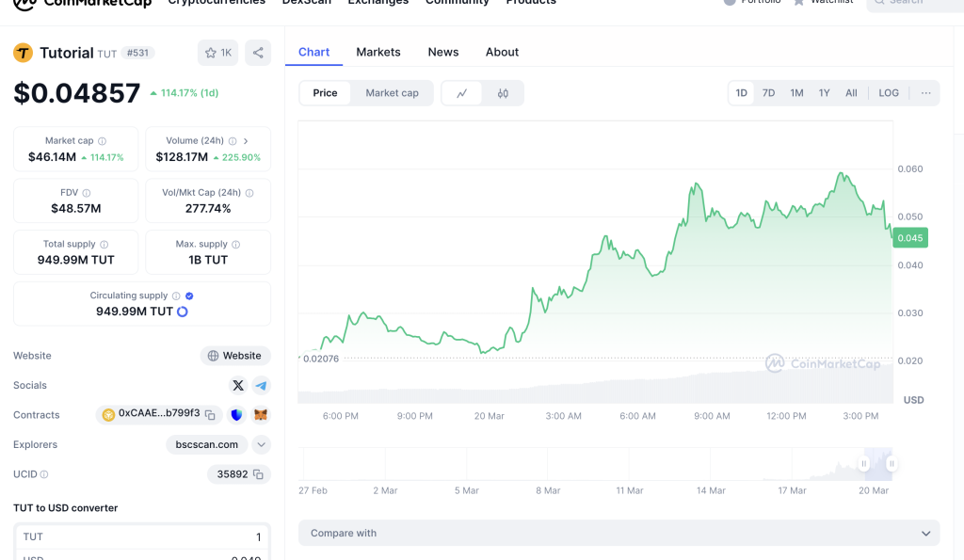Click the $128.17M volume value

point(182,157)
